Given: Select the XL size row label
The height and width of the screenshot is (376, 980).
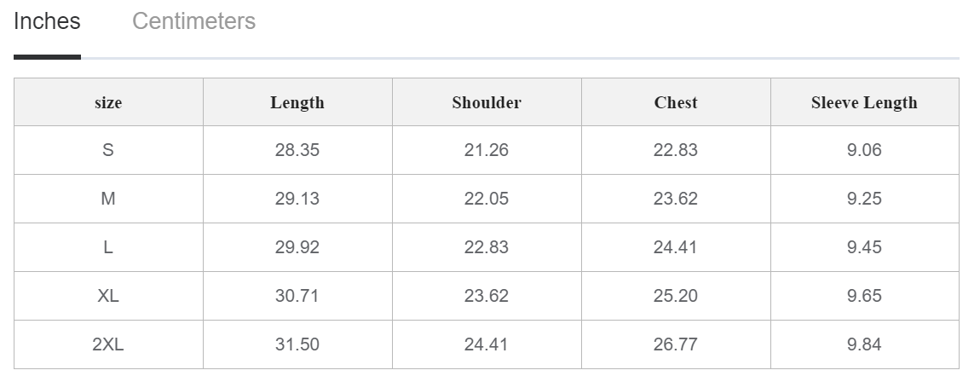Looking at the screenshot, I should tap(108, 295).
